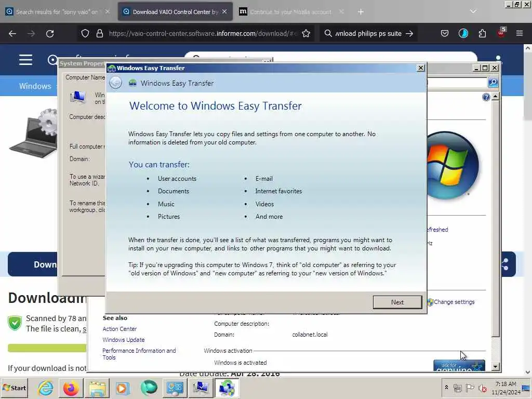Click the share icon on download banner
The width and height of the screenshot is (532, 399).
pyautogui.click(x=505, y=264)
